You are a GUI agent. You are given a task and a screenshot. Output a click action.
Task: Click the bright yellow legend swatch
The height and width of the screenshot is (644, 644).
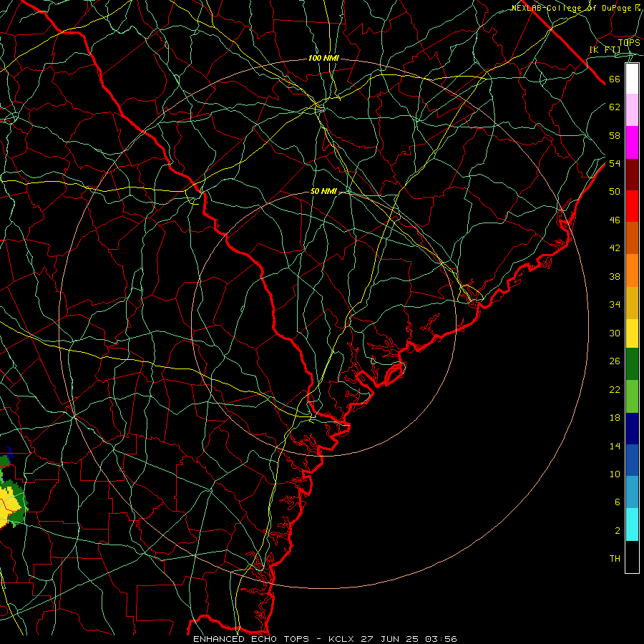coord(632,333)
